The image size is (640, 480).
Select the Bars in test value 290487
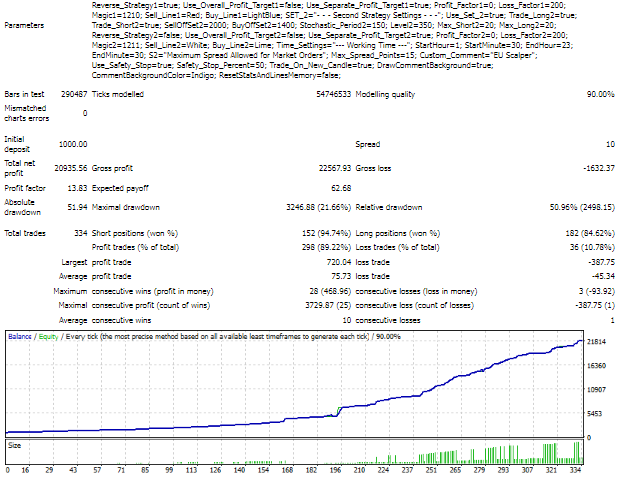pyautogui.click(x=74, y=94)
